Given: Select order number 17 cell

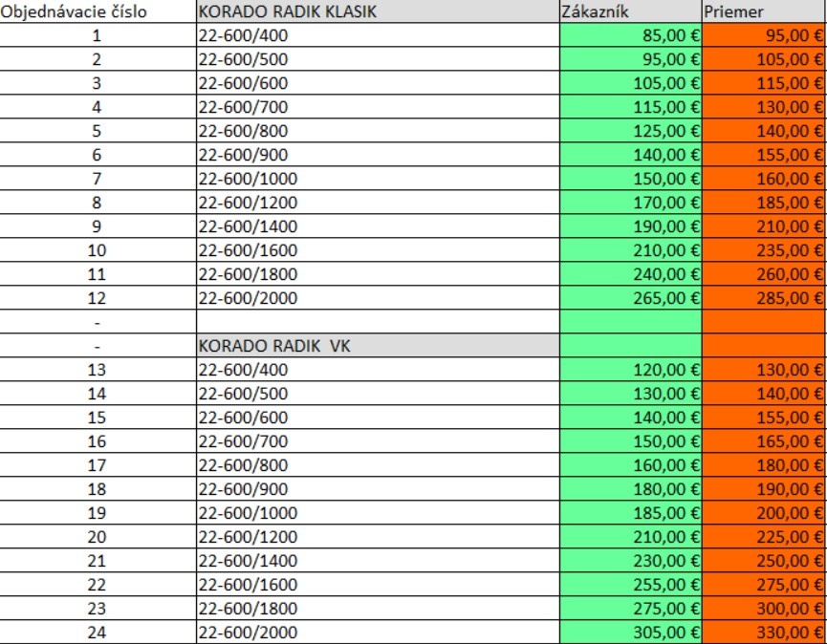Looking at the screenshot, I should click(98, 464).
